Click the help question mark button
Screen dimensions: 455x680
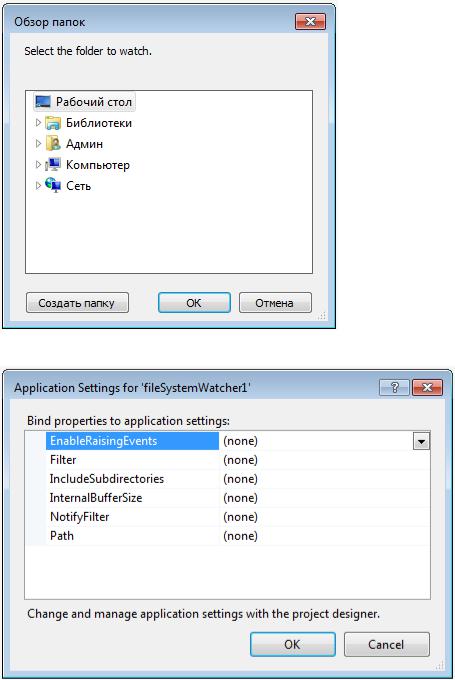coord(394,387)
